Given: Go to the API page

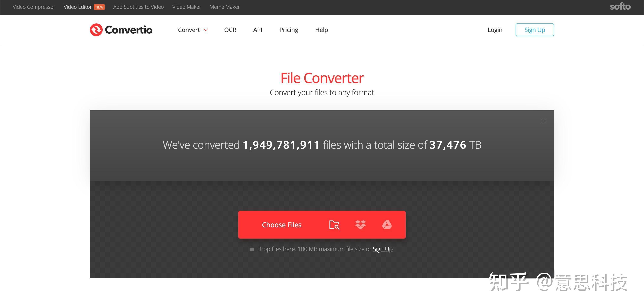Looking at the screenshot, I should click(257, 30).
